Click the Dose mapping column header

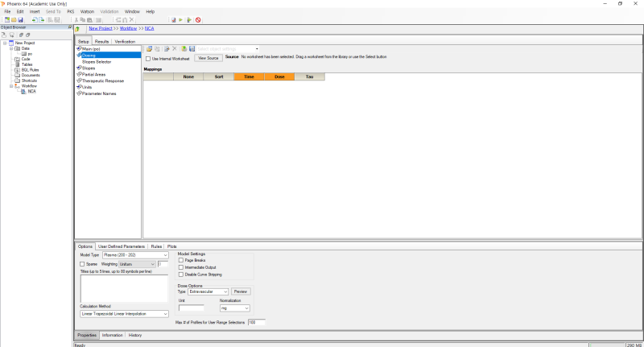coord(279,76)
